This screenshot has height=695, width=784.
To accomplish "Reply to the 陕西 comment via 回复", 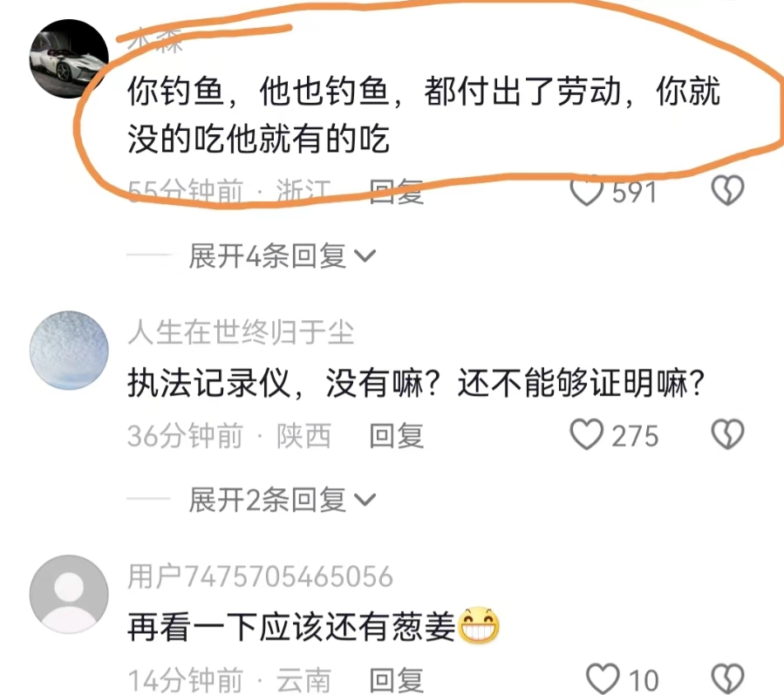I will [x=397, y=435].
